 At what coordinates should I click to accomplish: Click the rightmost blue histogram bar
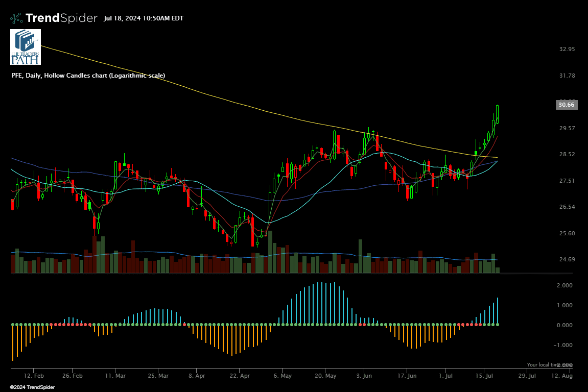[x=498, y=311]
